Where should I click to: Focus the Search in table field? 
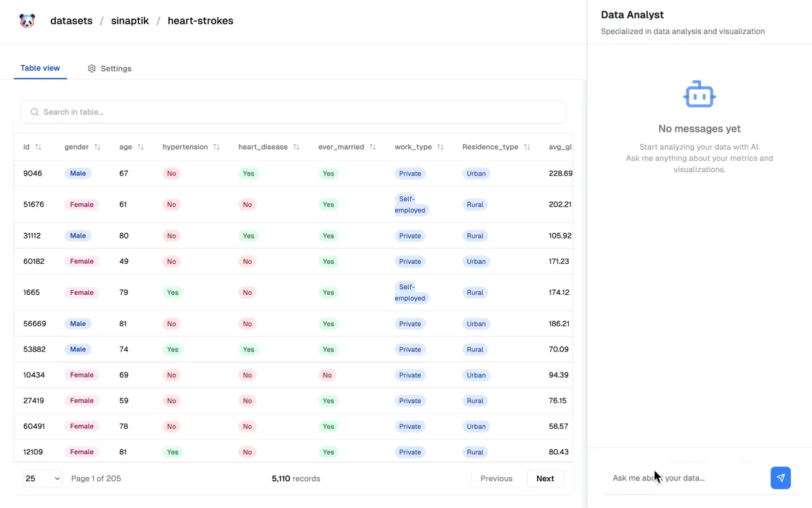tap(293, 111)
